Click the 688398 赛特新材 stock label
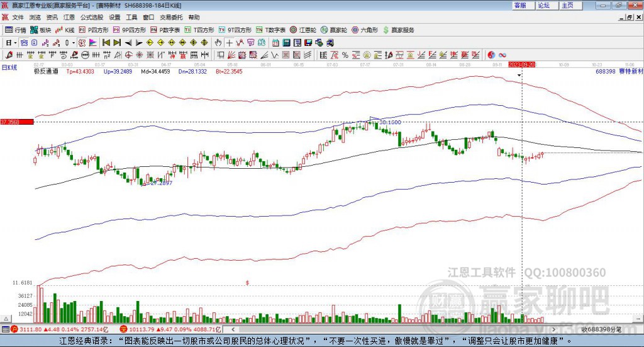This screenshot has width=644, height=347. (619, 72)
